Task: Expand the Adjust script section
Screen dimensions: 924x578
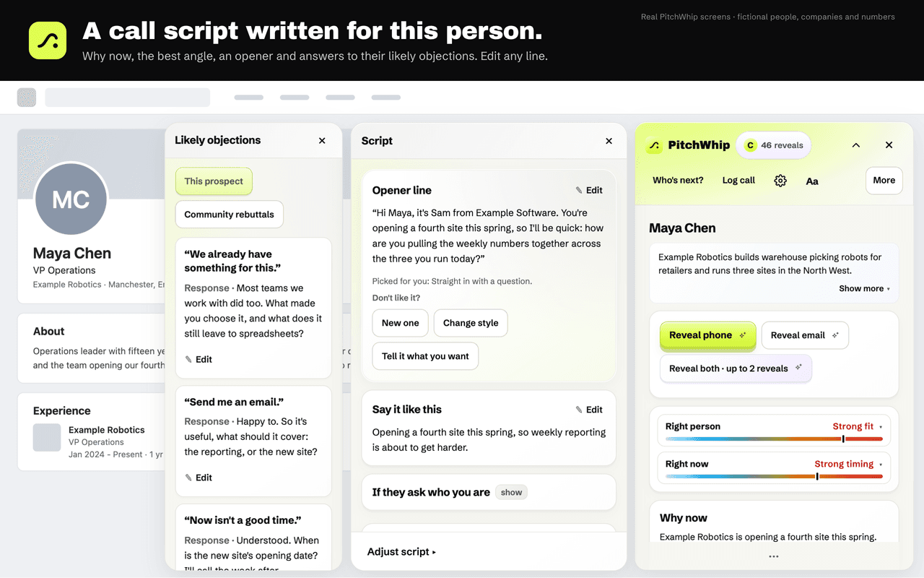Action: [401, 552]
